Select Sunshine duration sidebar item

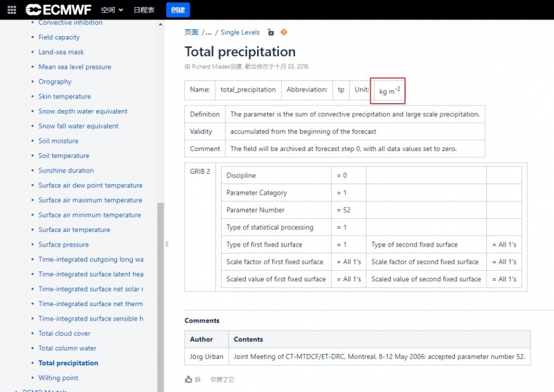point(66,170)
